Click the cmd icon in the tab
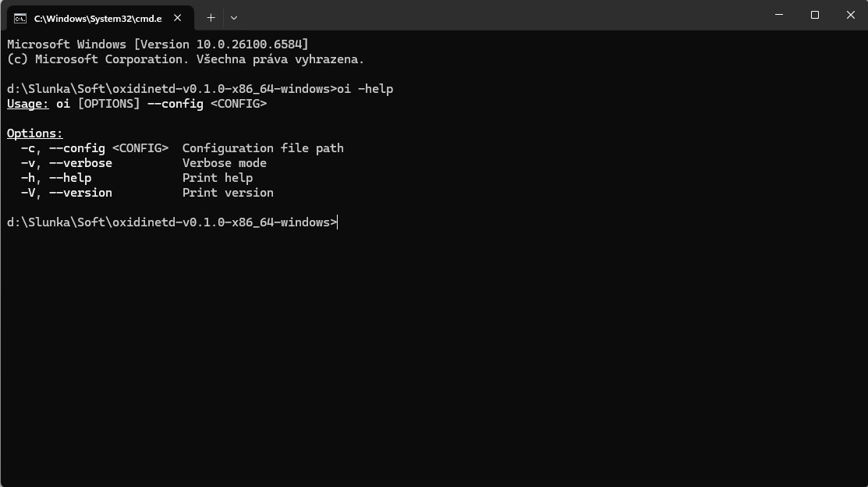The height and width of the screenshot is (487, 868). pyautogui.click(x=20, y=18)
